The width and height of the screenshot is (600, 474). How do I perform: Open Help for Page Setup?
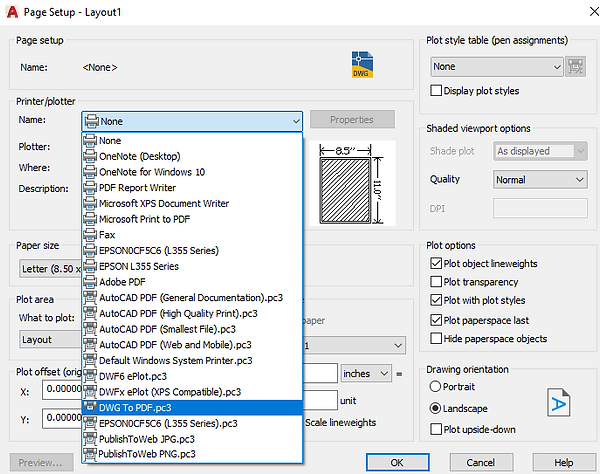tap(564, 462)
